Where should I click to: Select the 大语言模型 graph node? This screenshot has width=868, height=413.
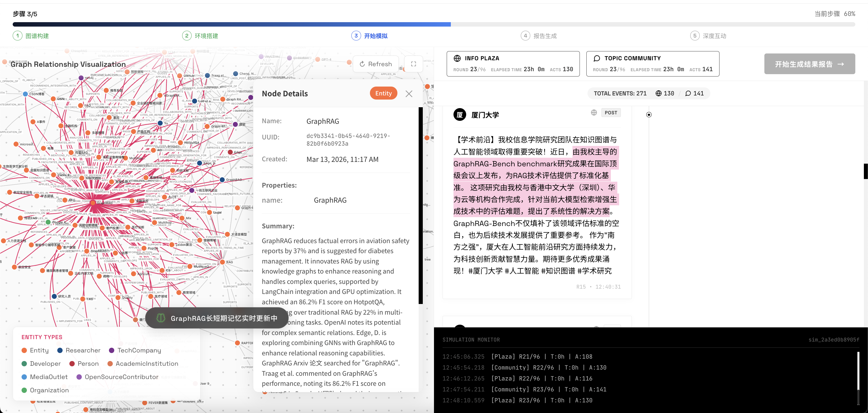click(227, 234)
